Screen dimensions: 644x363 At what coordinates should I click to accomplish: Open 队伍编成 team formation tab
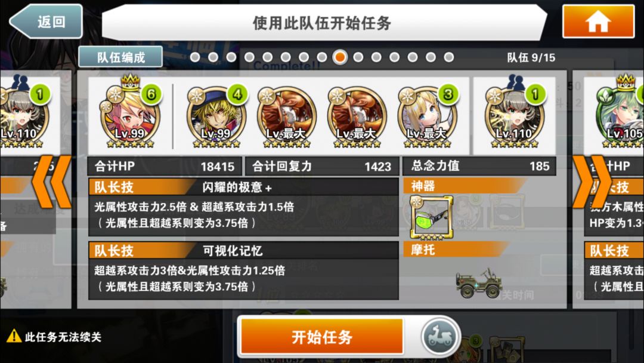(x=120, y=57)
